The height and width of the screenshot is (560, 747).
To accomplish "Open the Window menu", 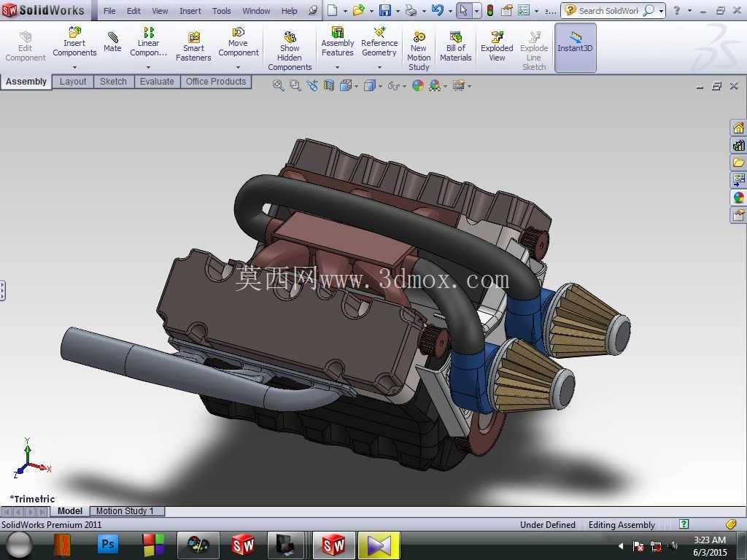I will 256,10.
